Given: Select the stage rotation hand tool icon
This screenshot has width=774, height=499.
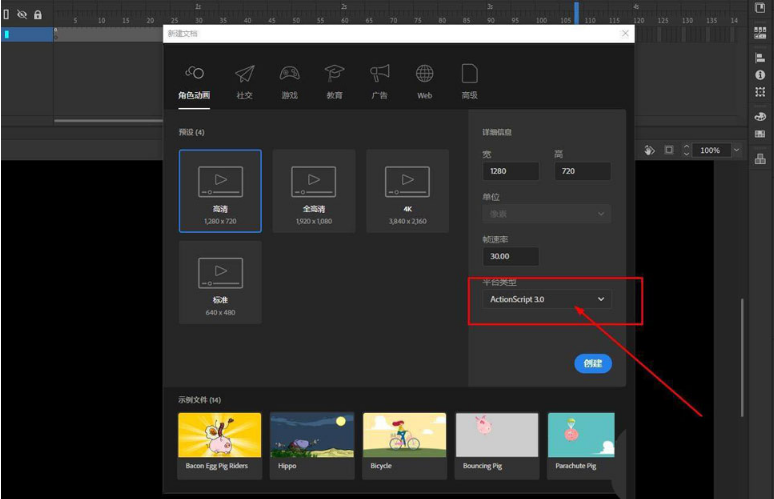Looking at the screenshot, I should [x=650, y=150].
